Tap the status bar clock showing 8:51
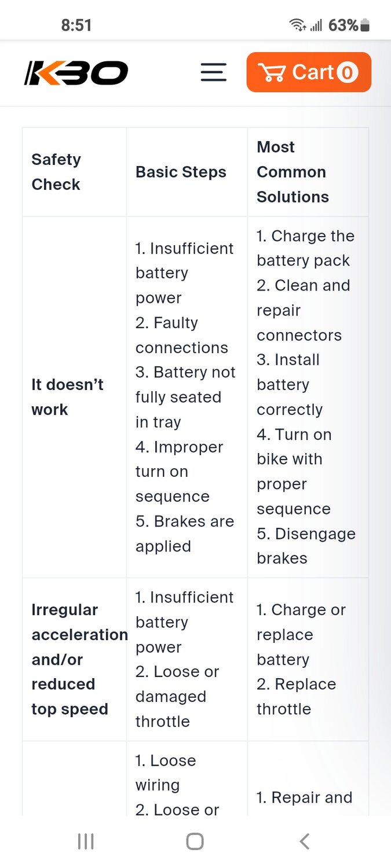The image size is (391, 868). (76, 25)
